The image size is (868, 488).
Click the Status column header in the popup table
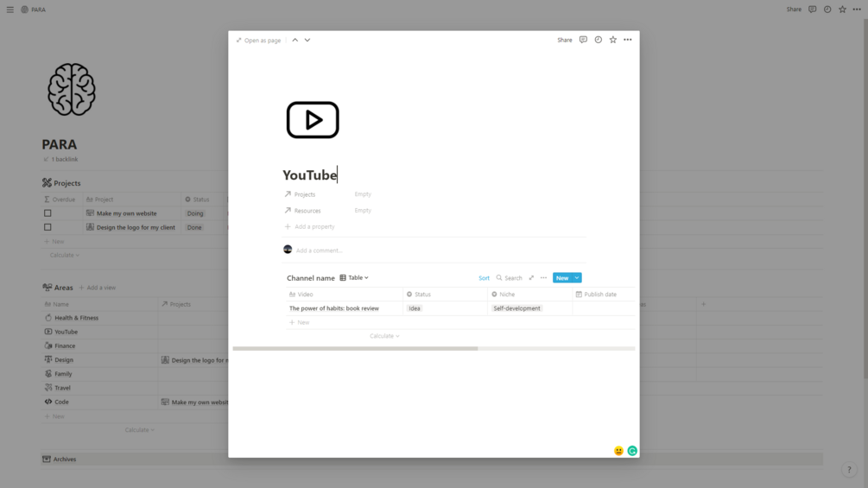tap(445, 295)
